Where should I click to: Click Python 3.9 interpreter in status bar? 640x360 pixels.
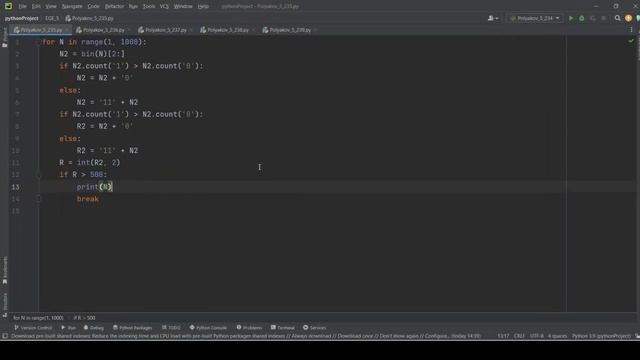pos(601,336)
